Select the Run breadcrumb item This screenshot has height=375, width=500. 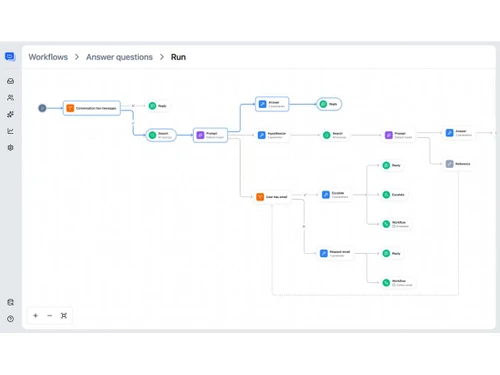coord(178,57)
